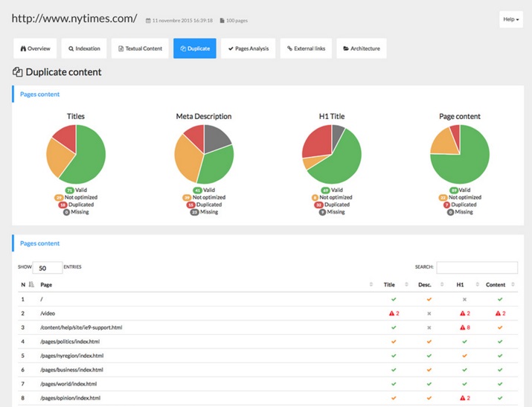Open the Architecture tab

tap(361, 48)
